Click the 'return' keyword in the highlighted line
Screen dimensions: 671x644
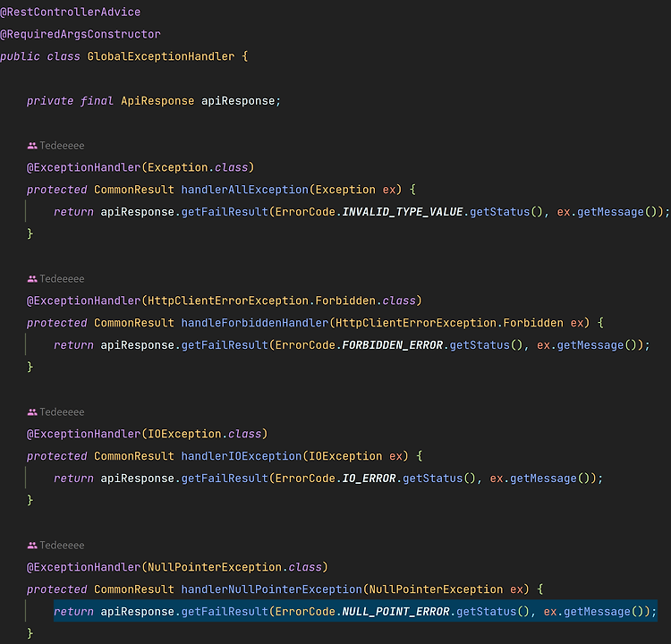[73, 612]
